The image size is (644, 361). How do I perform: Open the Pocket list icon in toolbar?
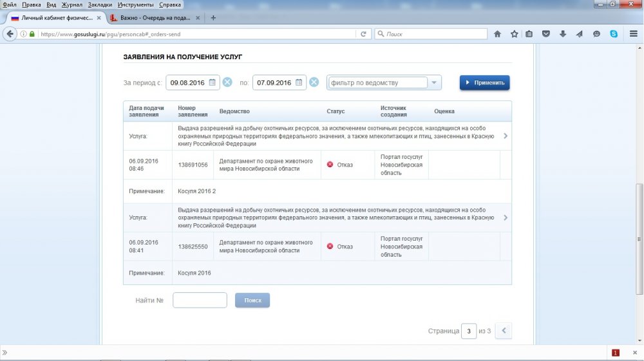[x=546, y=34]
